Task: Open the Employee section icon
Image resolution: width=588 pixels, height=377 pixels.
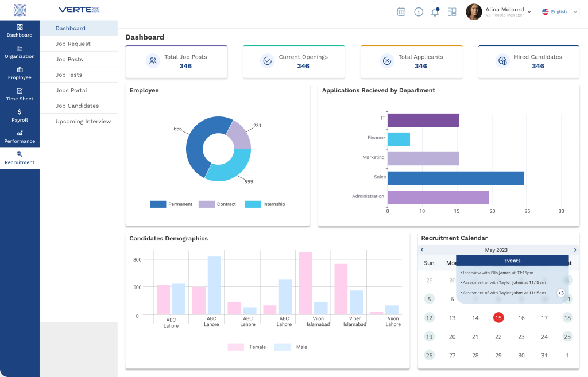Action: [x=20, y=69]
